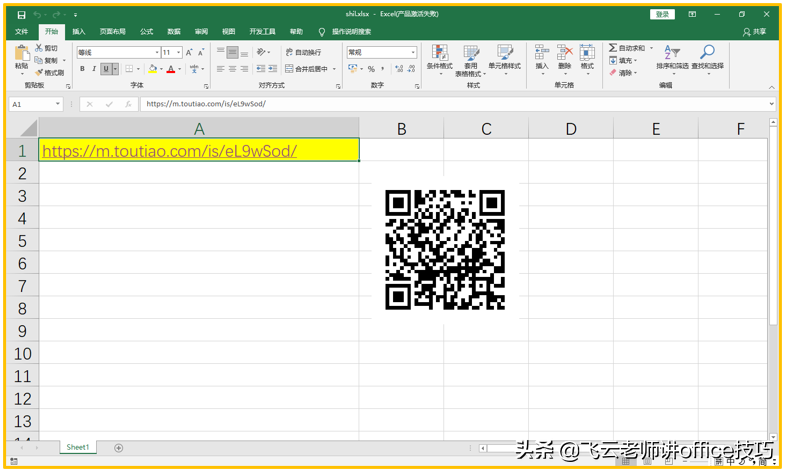This screenshot has width=787, height=474.
Task: Click the orientation angled text icon
Action: 261,52
